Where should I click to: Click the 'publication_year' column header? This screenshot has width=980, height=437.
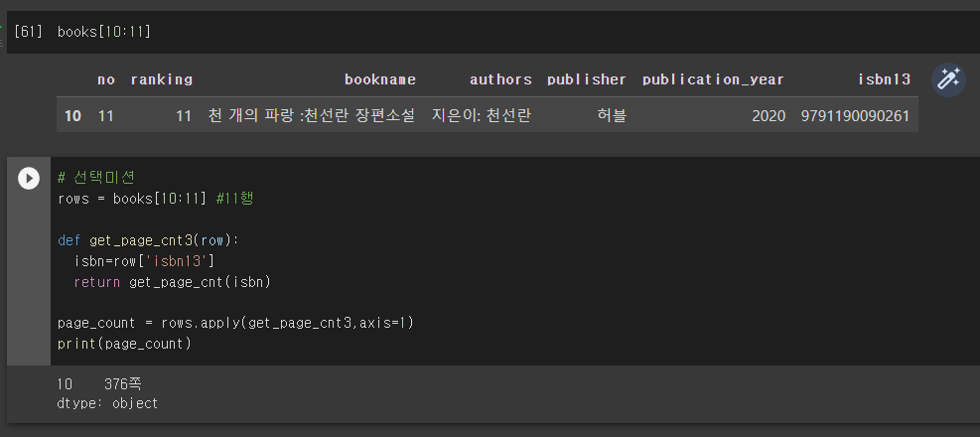pos(713,79)
